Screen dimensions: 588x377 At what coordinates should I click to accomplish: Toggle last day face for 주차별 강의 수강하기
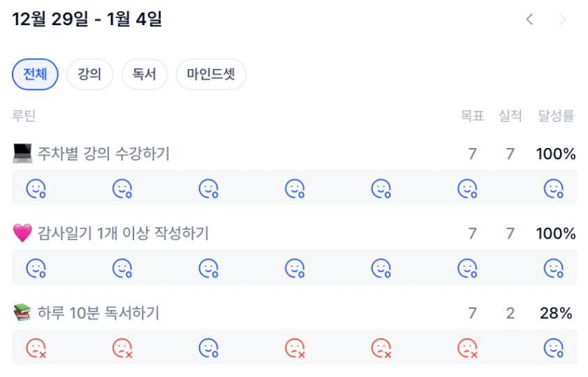[553, 188]
